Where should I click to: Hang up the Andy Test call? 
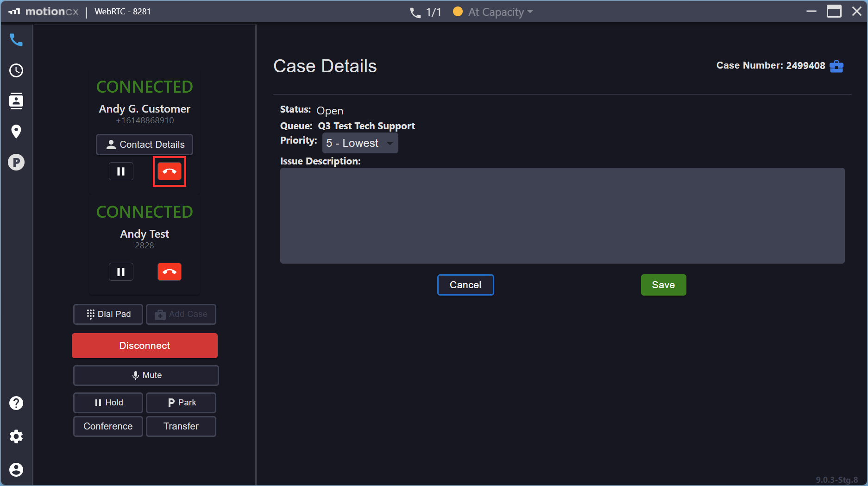click(x=170, y=272)
